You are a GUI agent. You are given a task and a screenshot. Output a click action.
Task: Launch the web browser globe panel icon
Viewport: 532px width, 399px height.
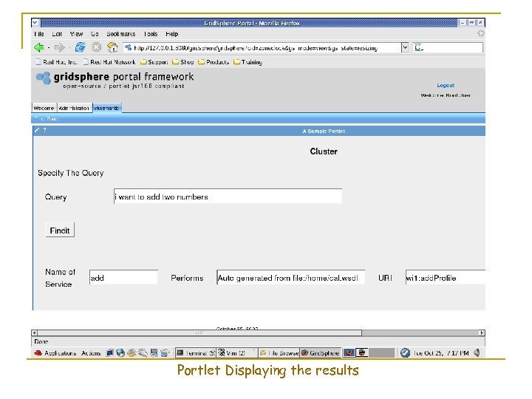click(120, 353)
